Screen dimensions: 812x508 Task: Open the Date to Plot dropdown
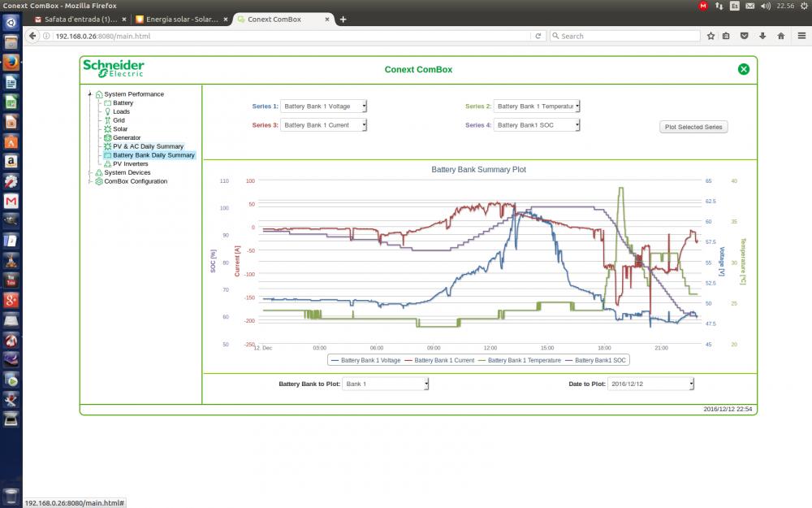pos(650,384)
